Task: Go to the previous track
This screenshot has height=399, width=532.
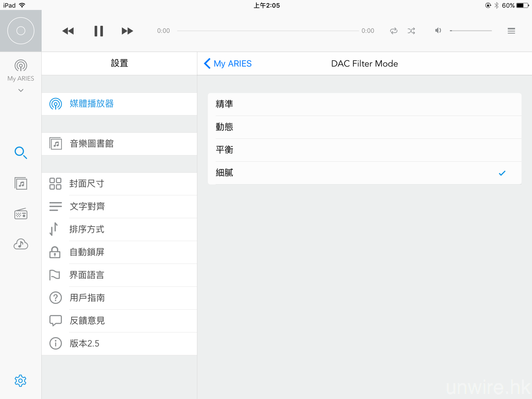Action: tap(68, 31)
